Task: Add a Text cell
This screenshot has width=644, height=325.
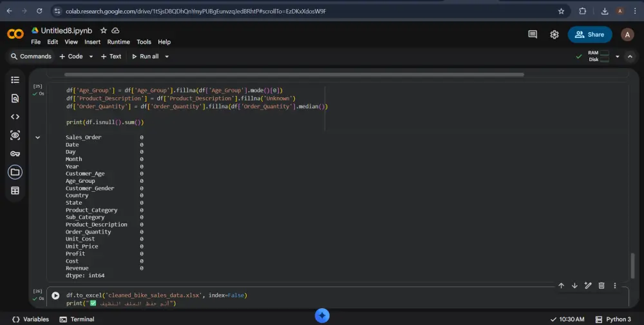Action: pyautogui.click(x=111, y=57)
